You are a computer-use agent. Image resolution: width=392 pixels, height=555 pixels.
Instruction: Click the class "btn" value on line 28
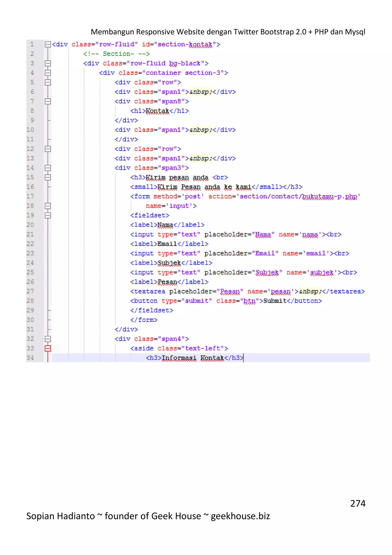pyautogui.click(x=250, y=301)
